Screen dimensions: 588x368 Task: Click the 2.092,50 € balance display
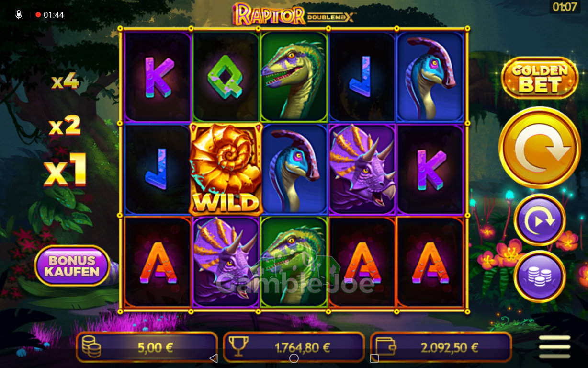[441, 347]
